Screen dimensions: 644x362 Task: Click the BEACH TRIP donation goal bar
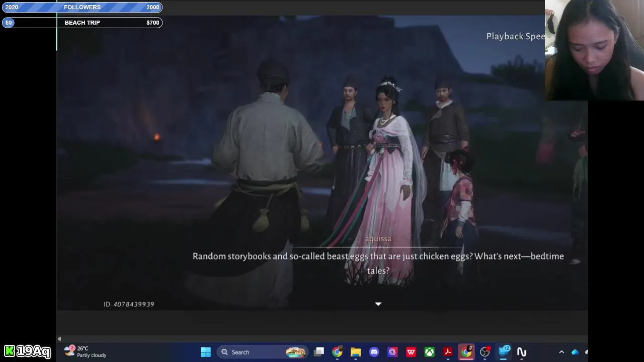(82, 23)
